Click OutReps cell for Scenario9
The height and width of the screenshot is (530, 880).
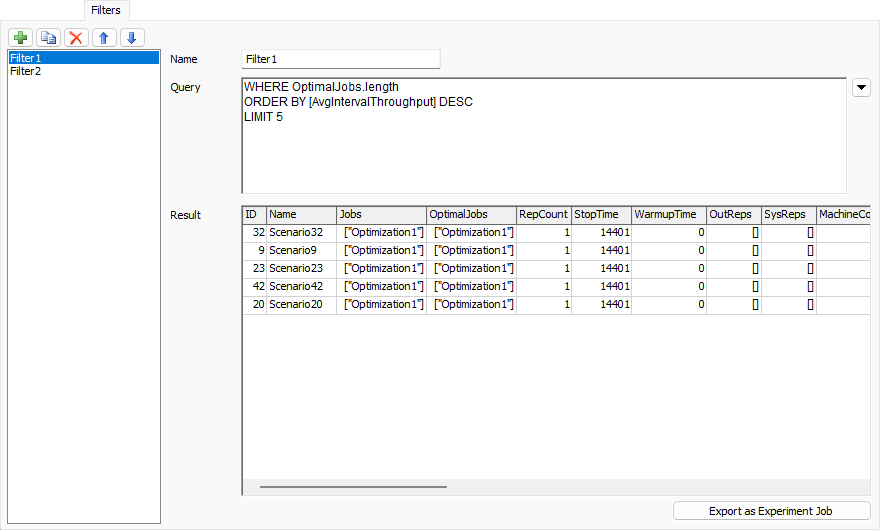pos(733,251)
